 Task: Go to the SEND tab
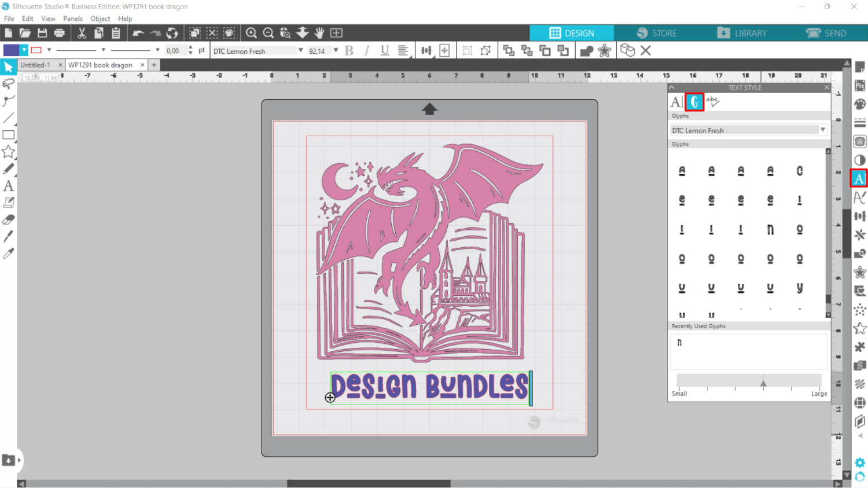[826, 33]
